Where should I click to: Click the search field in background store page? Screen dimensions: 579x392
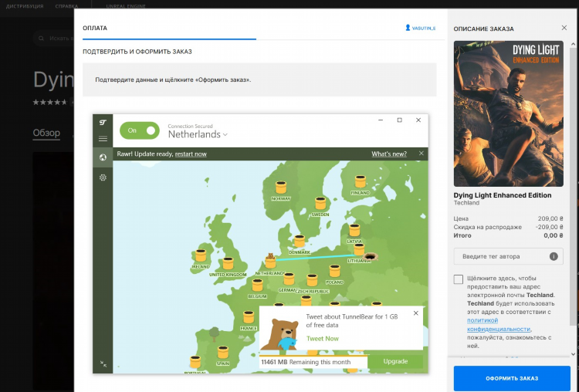tap(54, 38)
